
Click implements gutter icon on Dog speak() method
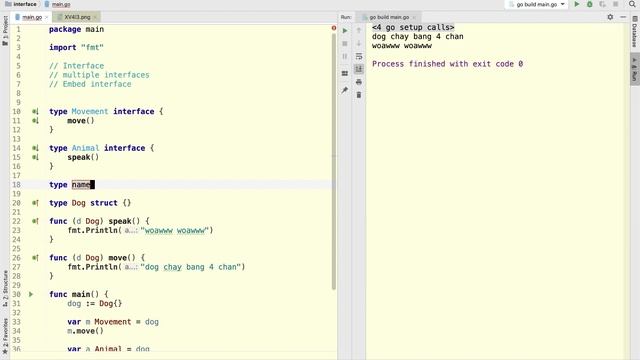point(36,221)
